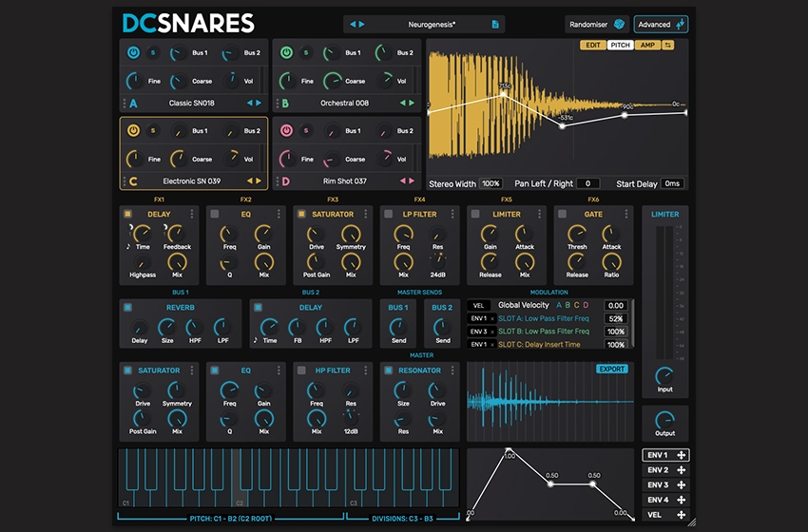Toggle power for slot C
808x532 pixels.
point(133,131)
